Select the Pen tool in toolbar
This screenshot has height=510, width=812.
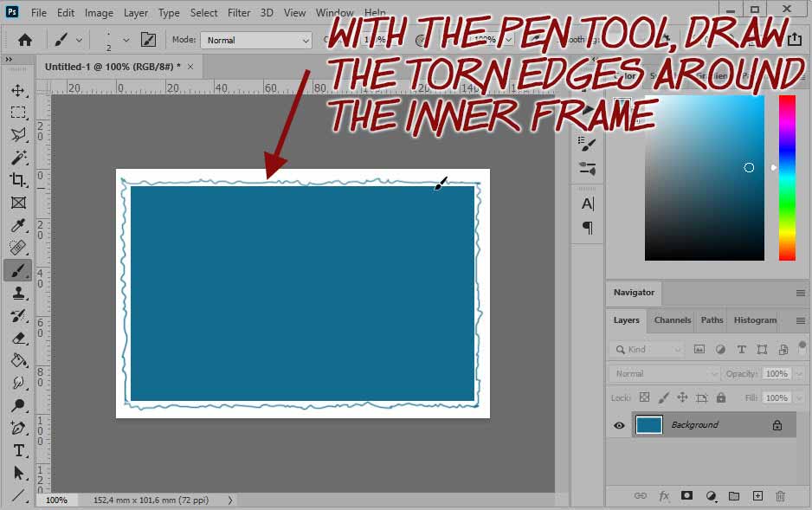(18, 428)
